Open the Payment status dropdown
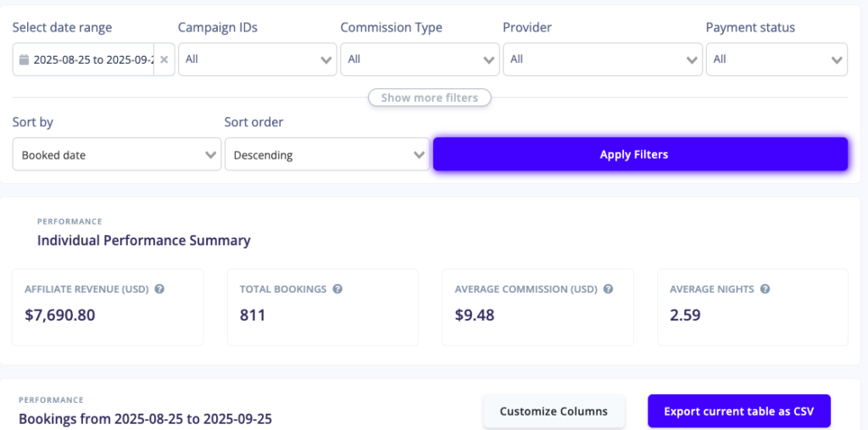The image size is (868, 430). (x=776, y=59)
